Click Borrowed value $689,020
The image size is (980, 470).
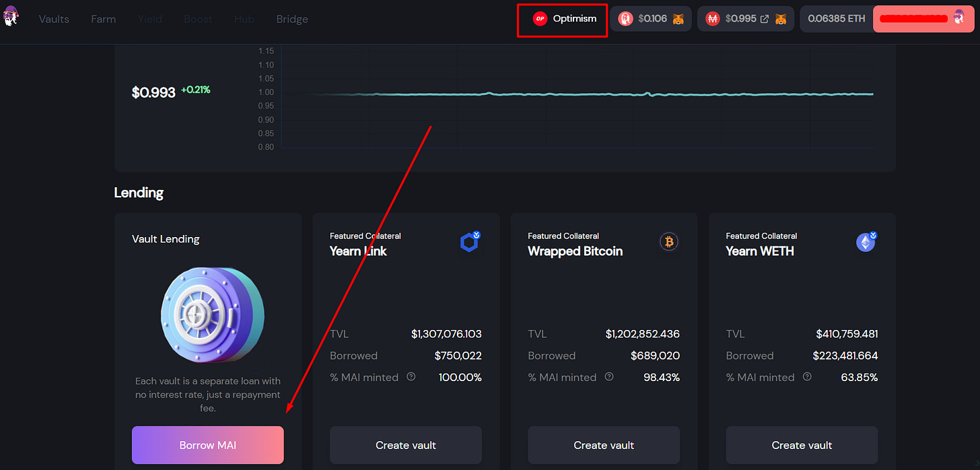(656, 356)
